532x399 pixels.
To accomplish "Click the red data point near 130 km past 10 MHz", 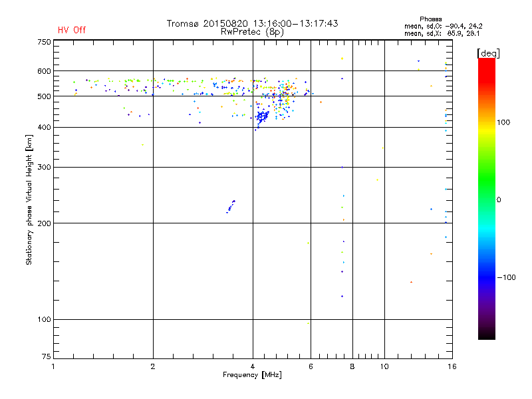I will tap(411, 282).
